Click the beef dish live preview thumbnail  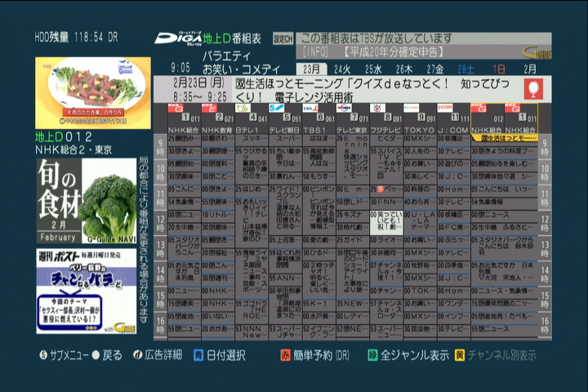pos(93,93)
